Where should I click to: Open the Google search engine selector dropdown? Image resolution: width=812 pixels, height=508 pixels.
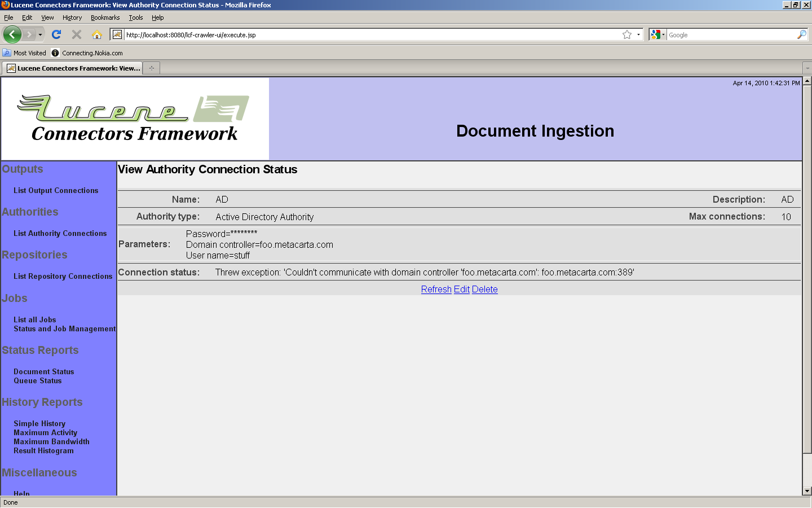point(657,34)
